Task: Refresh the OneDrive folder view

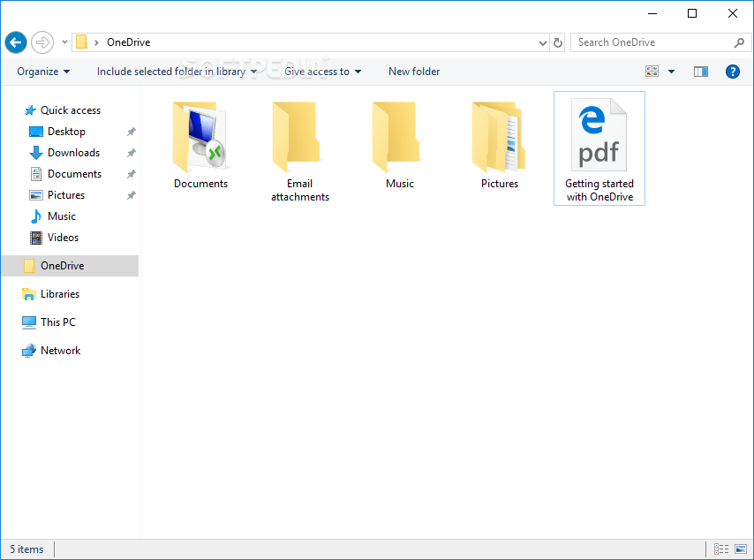Action: coord(558,42)
